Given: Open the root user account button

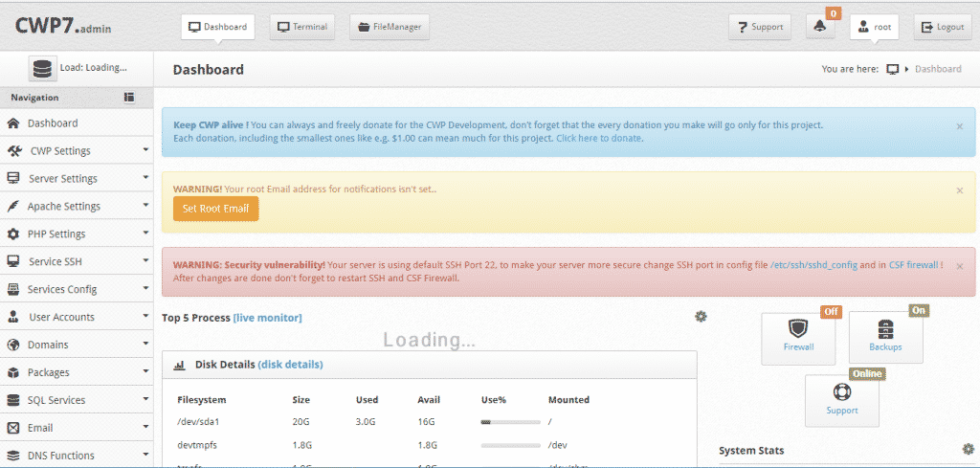Looking at the screenshot, I should (874, 27).
